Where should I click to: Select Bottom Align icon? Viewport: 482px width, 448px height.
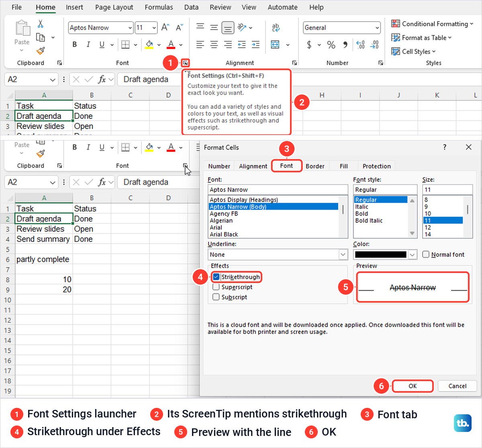[228, 28]
